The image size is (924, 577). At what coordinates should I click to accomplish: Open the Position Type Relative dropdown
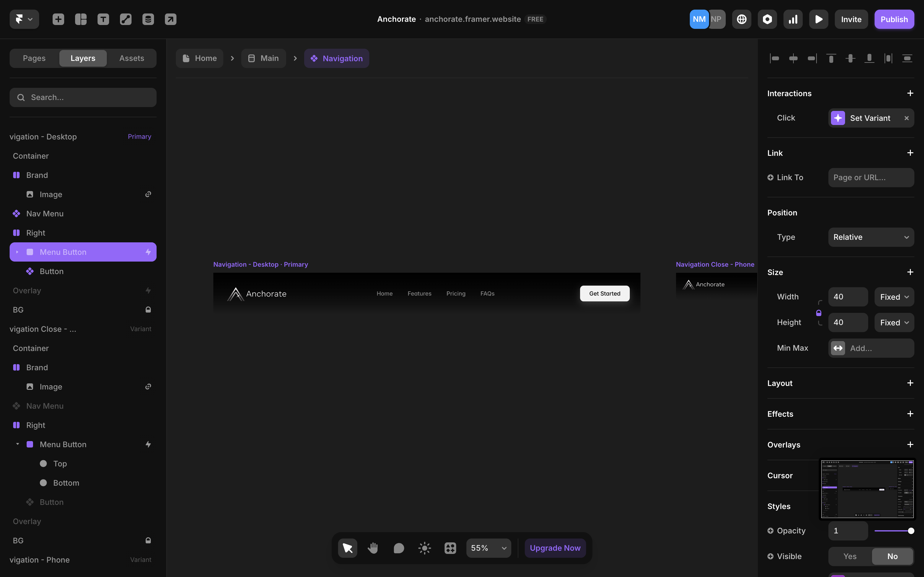point(871,237)
